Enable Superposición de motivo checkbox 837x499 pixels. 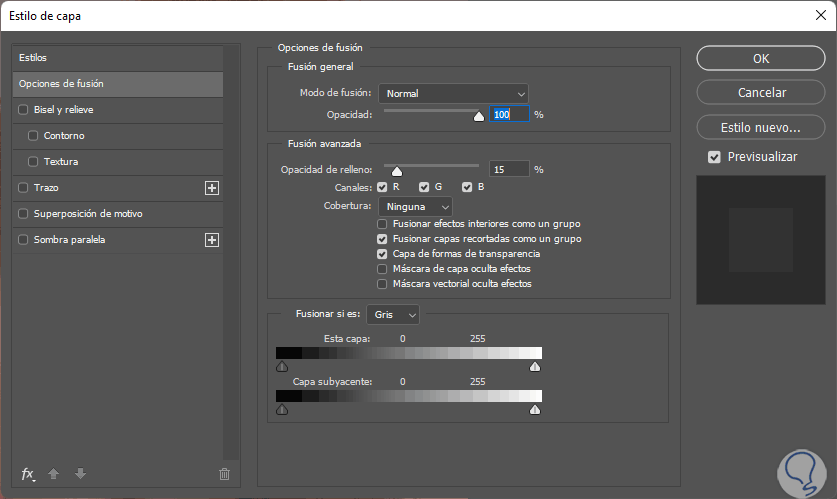point(23,213)
